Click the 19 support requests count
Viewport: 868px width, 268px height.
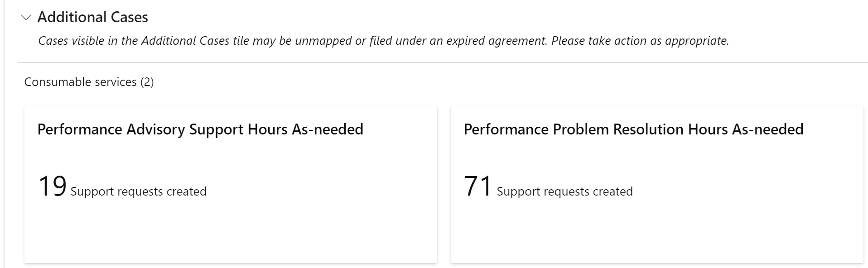[52, 186]
